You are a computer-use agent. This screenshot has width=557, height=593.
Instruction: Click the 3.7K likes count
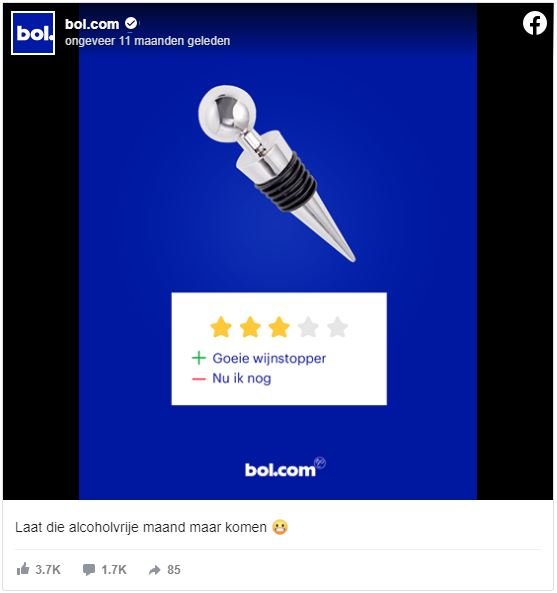tap(48, 570)
